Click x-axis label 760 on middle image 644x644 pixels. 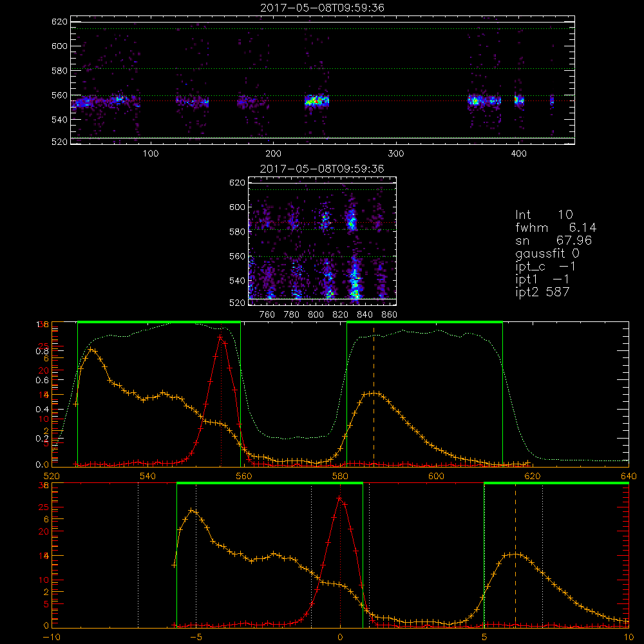(267, 315)
